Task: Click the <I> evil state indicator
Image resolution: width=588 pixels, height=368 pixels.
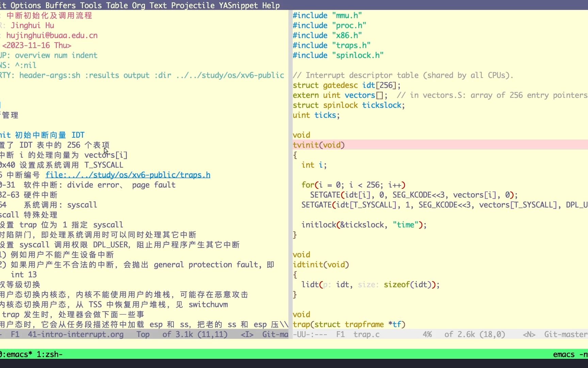Action: click(247, 334)
